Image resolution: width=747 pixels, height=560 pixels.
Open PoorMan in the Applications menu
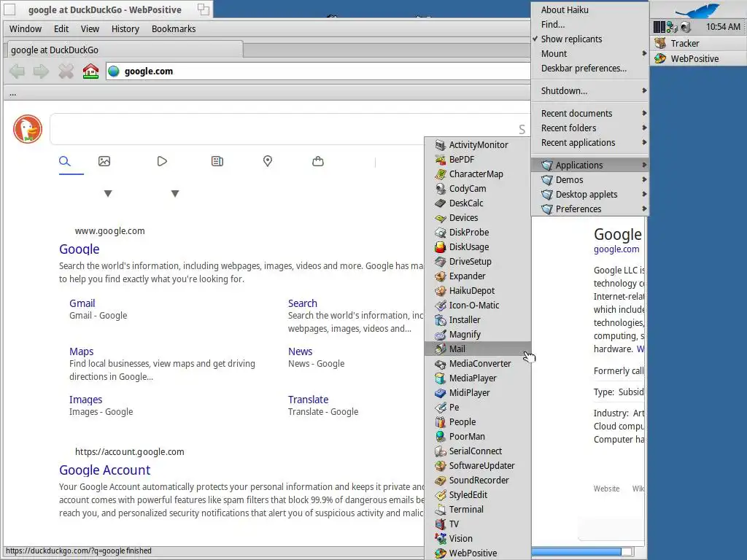(477, 437)
